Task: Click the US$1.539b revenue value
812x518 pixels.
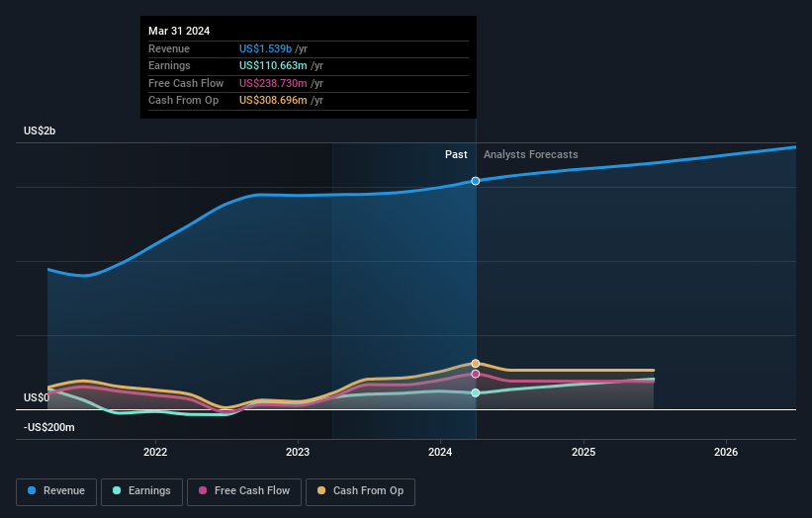Action: (x=265, y=48)
